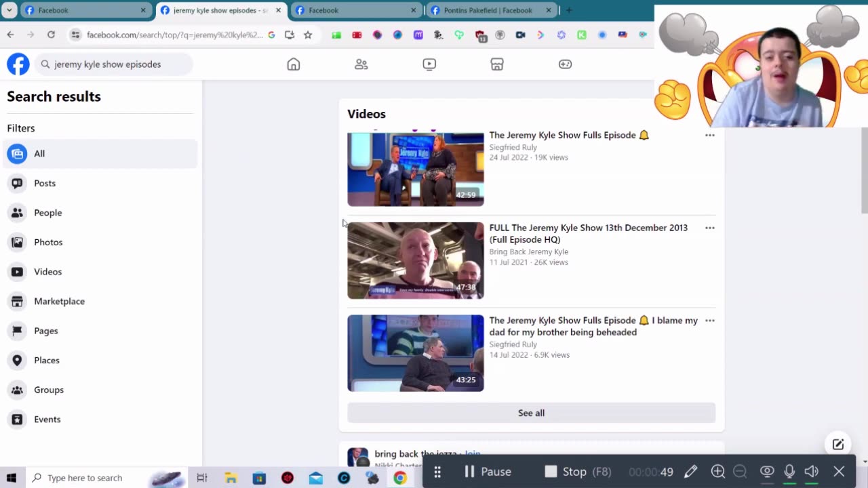Screen dimensions: 868x488
Task: Open more options for first video result
Action: (x=710, y=136)
